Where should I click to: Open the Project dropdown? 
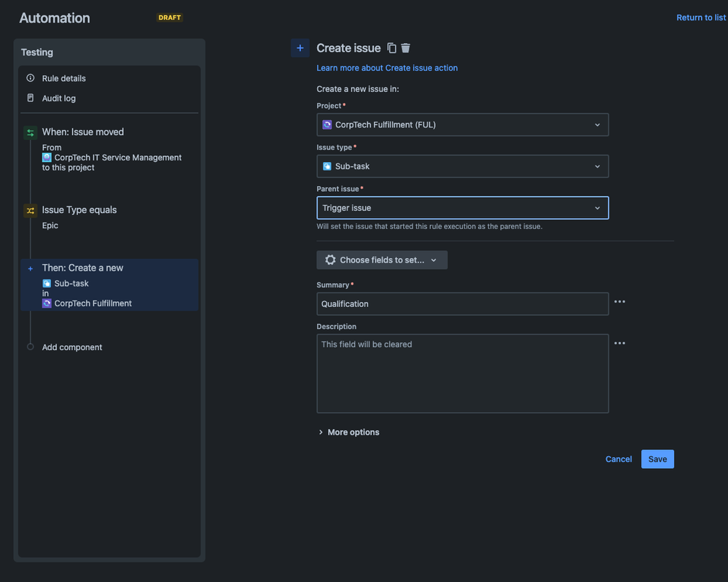[463, 125]
